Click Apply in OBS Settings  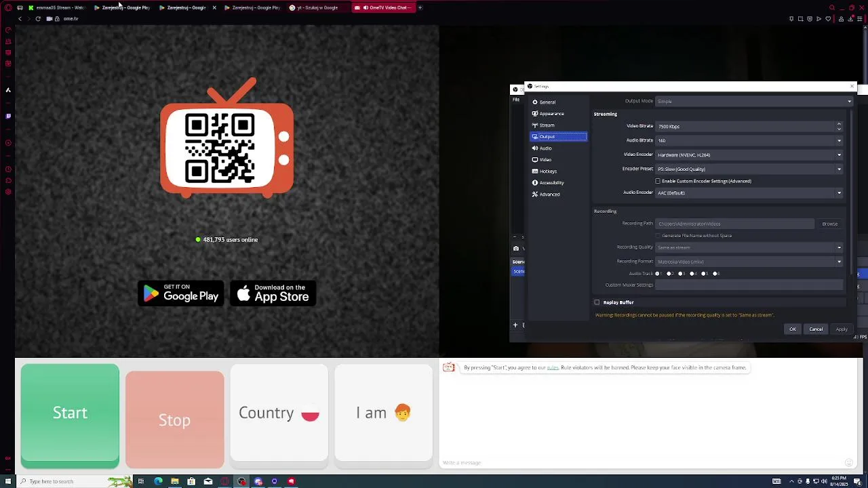(x=842, y=329)
